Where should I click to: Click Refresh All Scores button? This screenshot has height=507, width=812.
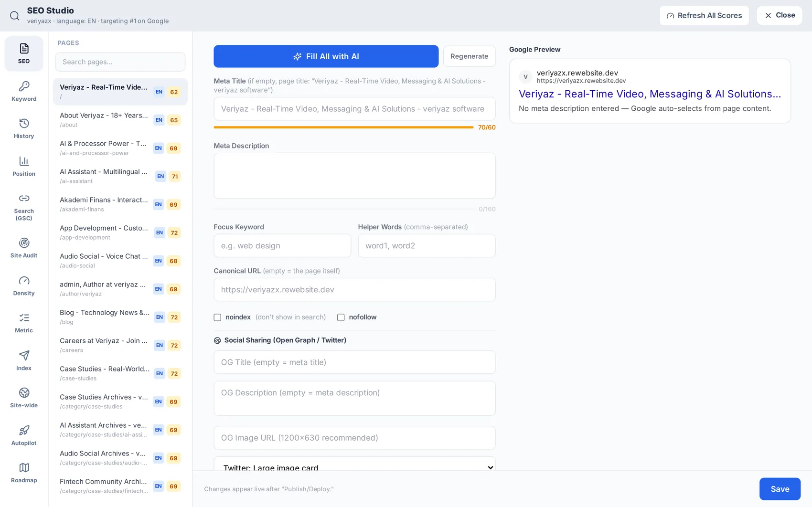(704, 16)
